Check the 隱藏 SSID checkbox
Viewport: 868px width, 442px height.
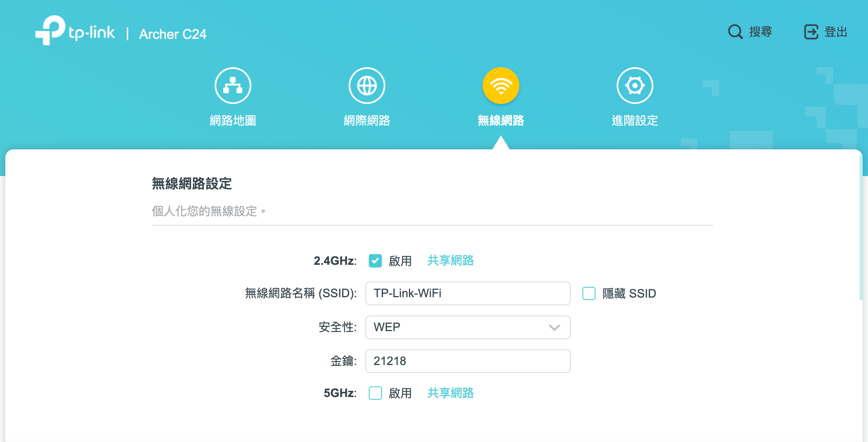[x=589, y=293]
